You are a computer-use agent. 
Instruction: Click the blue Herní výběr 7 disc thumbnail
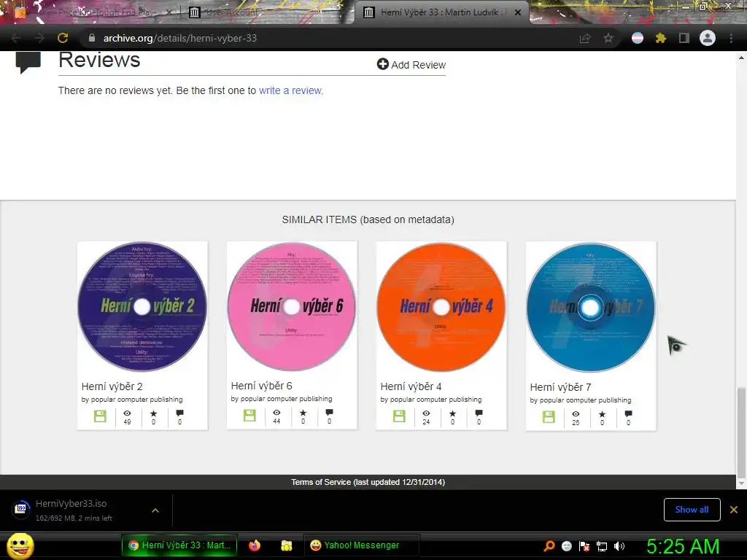(591, 308)
